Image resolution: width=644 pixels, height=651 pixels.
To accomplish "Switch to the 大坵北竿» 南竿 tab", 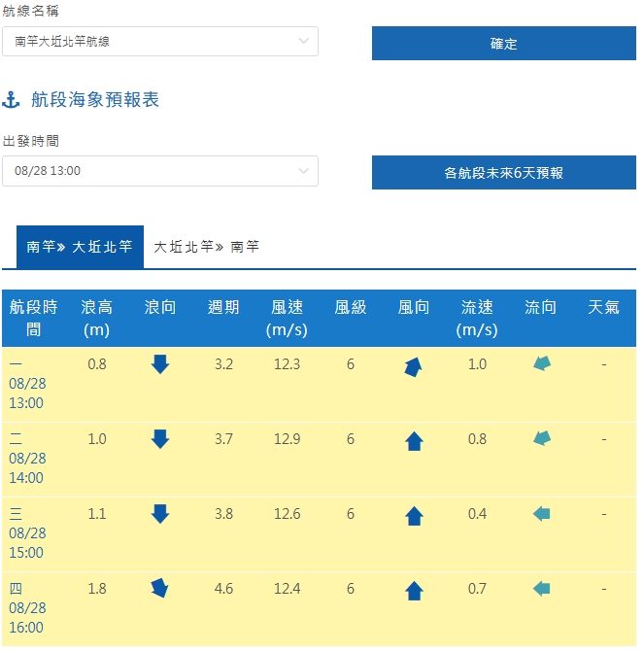I will [206, 247].
